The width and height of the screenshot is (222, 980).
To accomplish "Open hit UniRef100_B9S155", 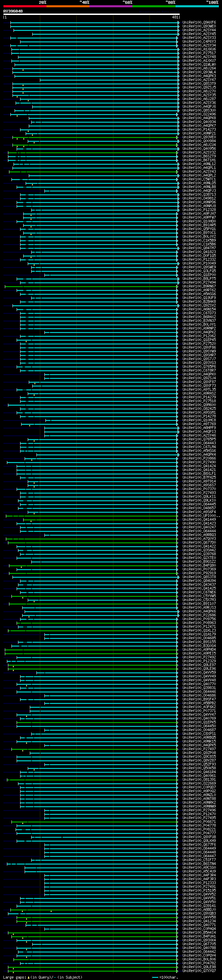I will pos(199,642).
